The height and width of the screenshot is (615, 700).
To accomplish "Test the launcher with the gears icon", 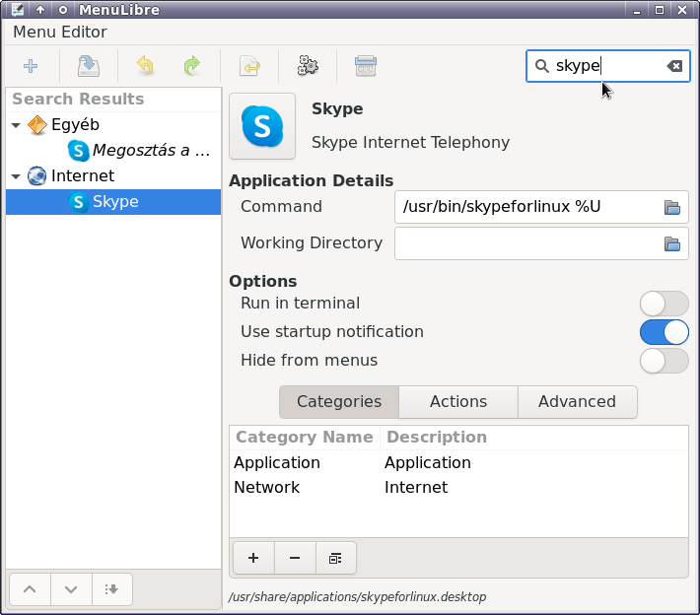I will pyautogui.click(x=308, y=66).
